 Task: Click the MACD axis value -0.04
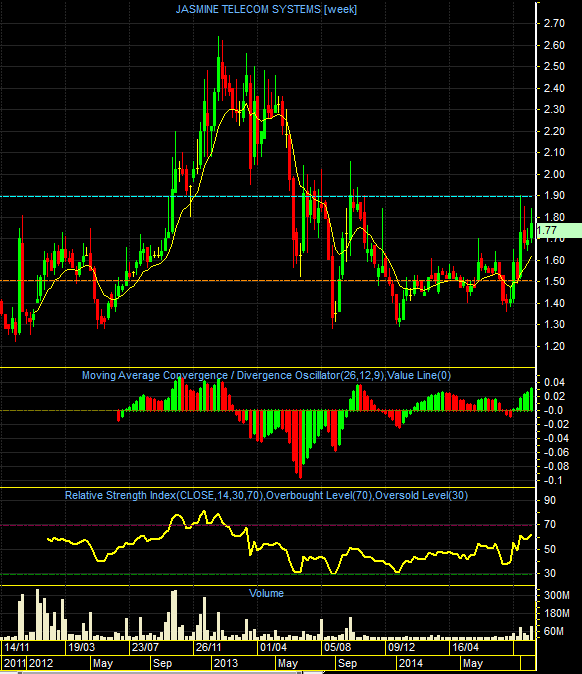click(x=556, y=438)
